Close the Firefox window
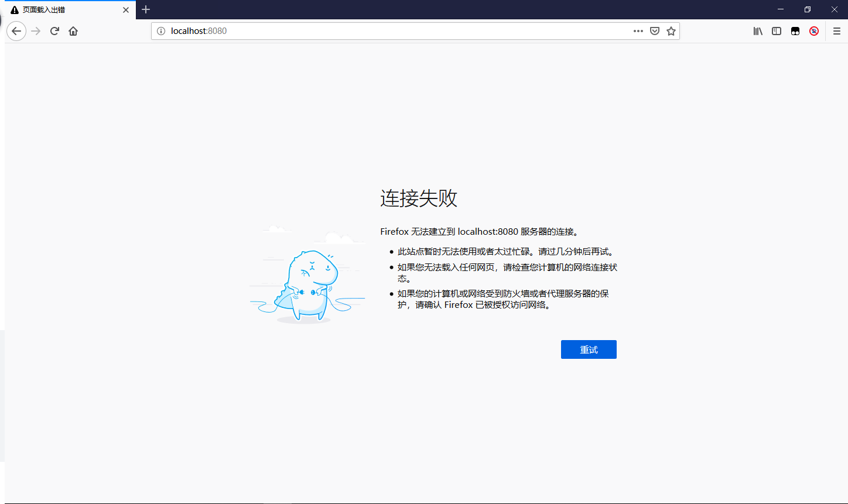 pyautogui.click(x=835, y=9)
